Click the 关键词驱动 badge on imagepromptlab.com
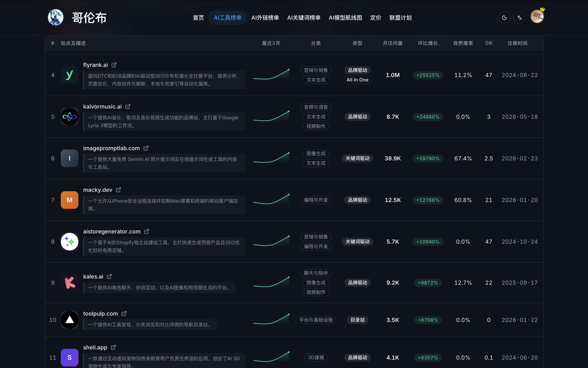This screenshot has width=588, height=368. click(x=357, y=158)
